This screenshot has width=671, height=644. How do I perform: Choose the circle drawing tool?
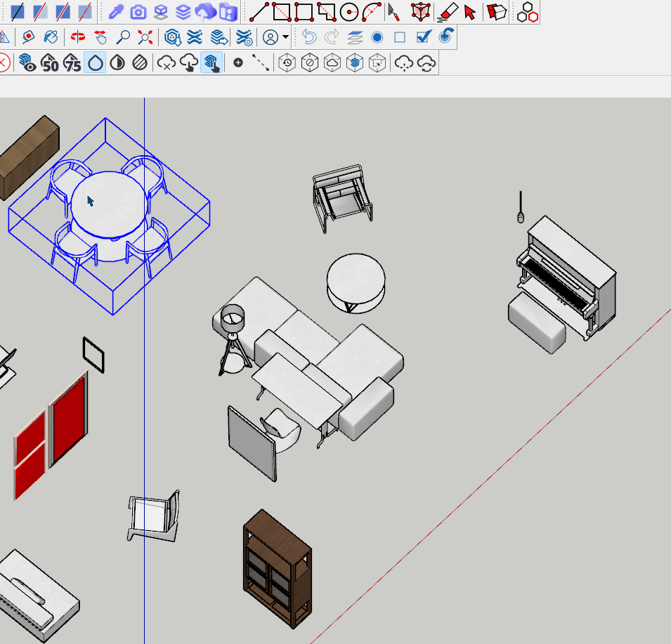pyautogui.click(x=348, y=12)
